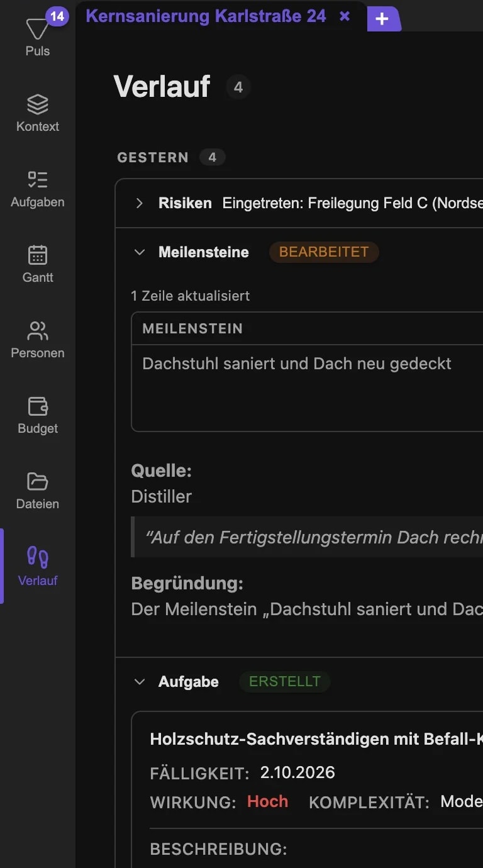483x868 pixels.
Task: Collapse the Aufgabe entry
Action: click(x=140, y=682)
